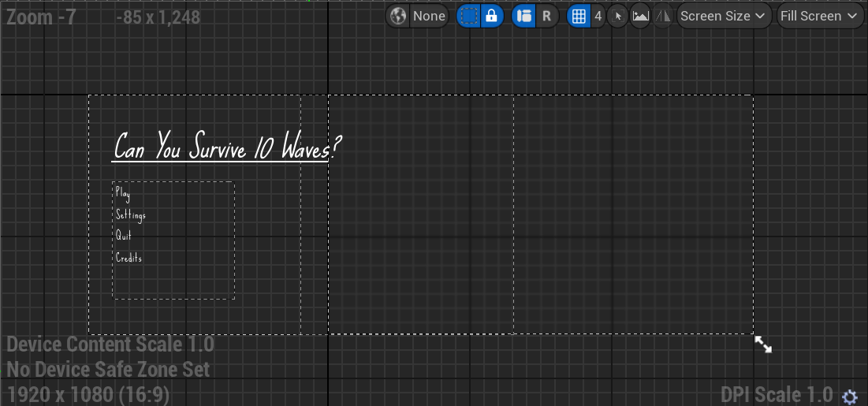The height and width of the screenshot is (406, 868).
Task: Select the "Can You Survive 10 Waves?" title
Action: (x=228, y=147)
